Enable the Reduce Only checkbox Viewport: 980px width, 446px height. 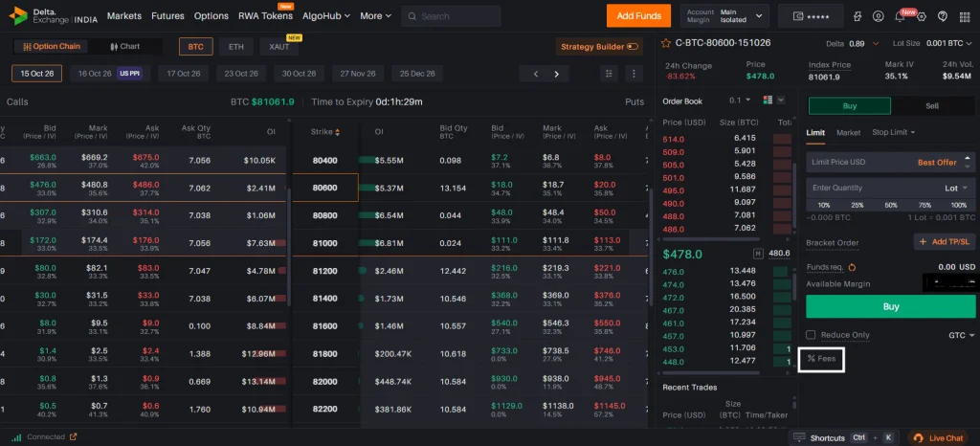[x=811, y=335]
